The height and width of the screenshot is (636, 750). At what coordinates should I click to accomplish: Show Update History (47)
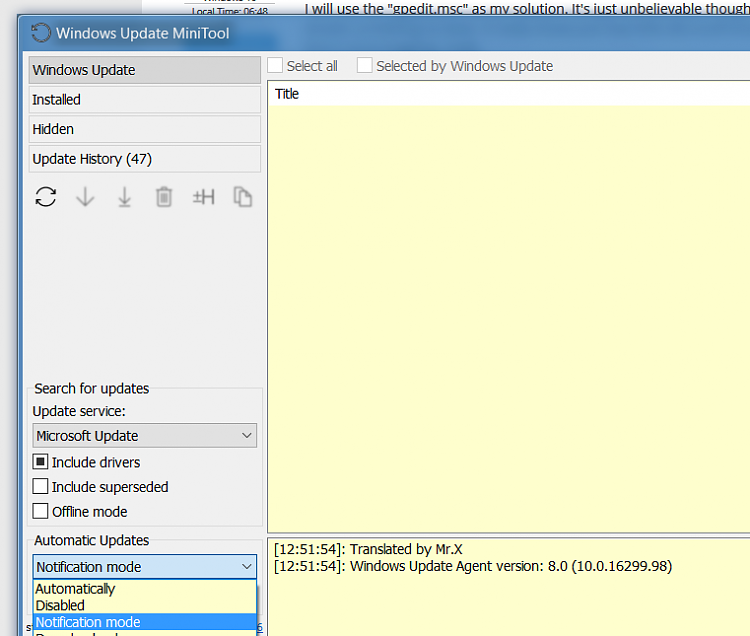[144, 159]
